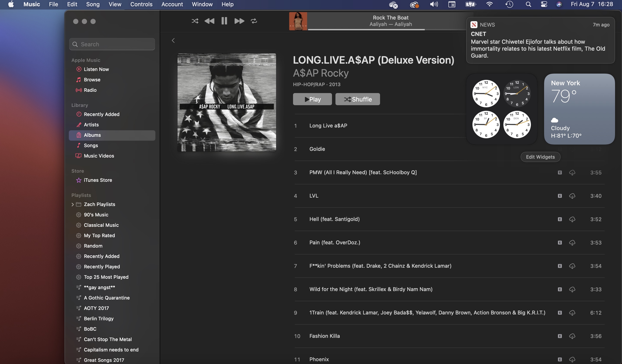Image resolution: width=622 pixels, height=364 pixels.
Task: Open the View menu
Action: [115, 4]
